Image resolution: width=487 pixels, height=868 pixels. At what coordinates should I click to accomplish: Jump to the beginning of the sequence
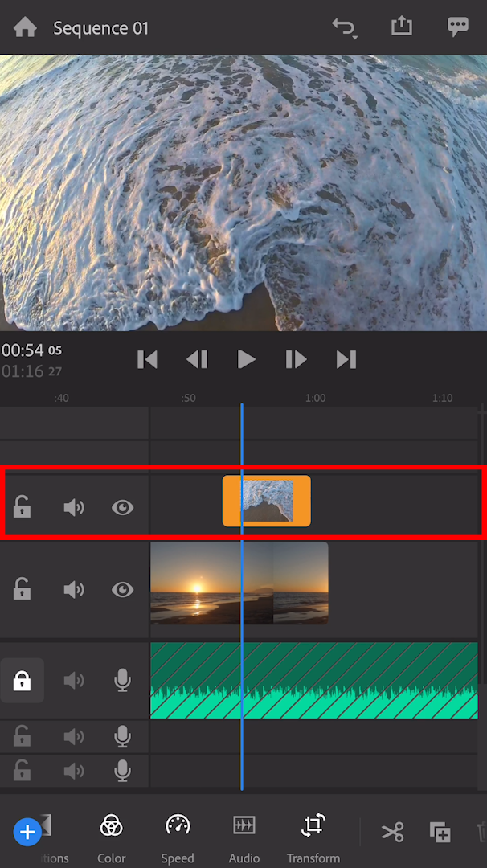pos(147,360)
